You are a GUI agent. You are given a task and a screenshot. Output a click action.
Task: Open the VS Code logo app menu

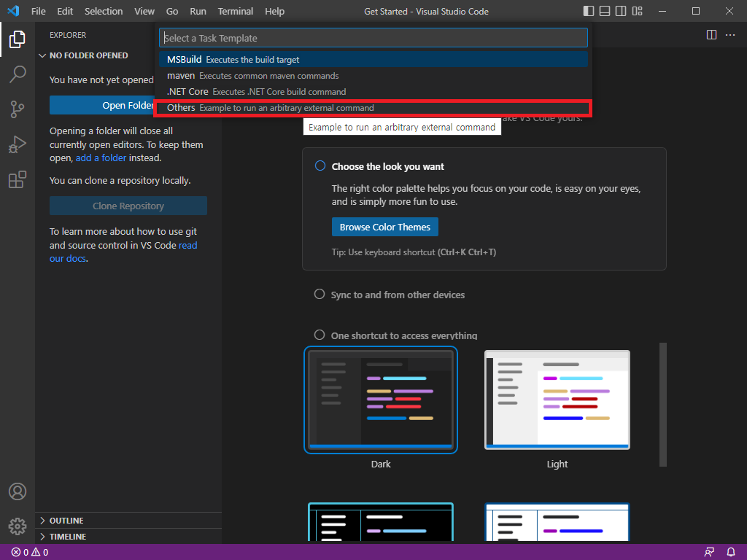tap(13, 11)
